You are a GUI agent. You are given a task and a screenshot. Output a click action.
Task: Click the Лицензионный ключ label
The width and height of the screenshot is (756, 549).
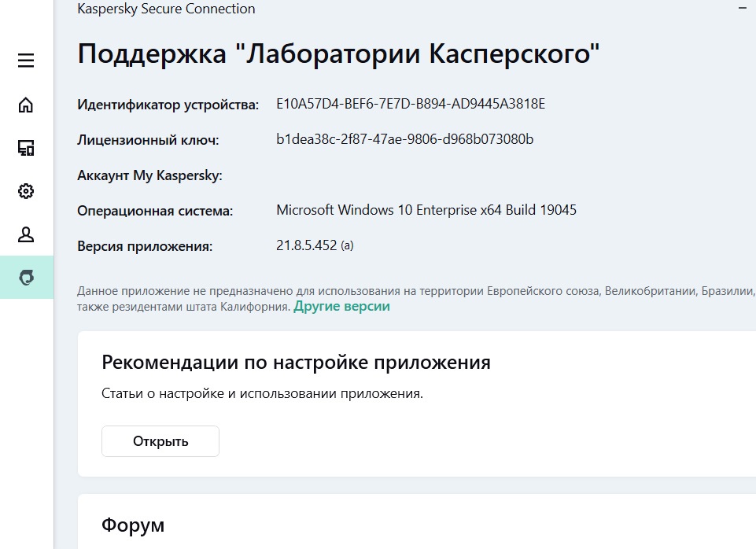coord(148,140)
